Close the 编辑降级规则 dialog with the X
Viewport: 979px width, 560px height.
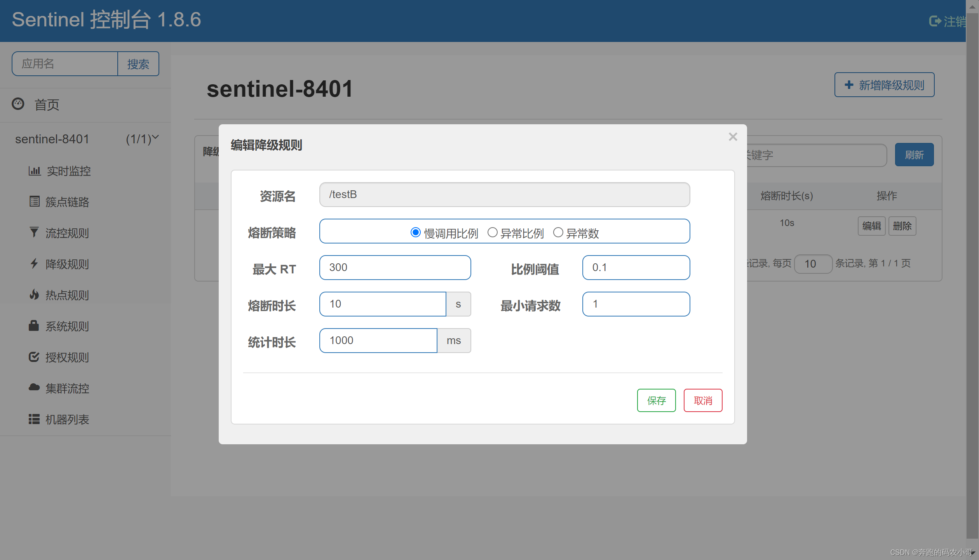pos(733,137)
